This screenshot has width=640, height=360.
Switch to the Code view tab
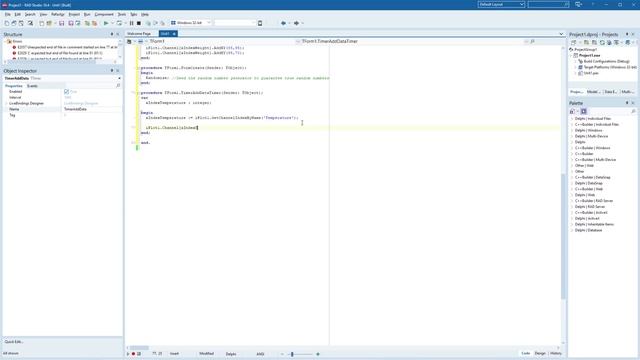click(526, 353)
